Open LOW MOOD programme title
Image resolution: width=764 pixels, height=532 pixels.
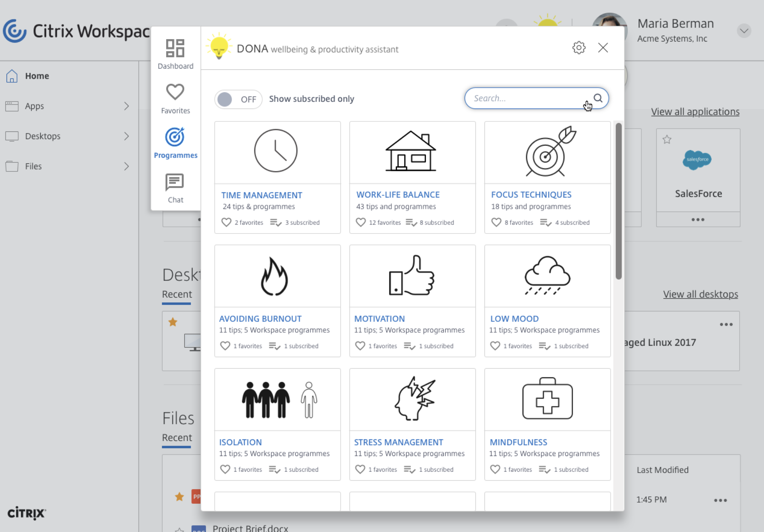(x=515, y=319)
